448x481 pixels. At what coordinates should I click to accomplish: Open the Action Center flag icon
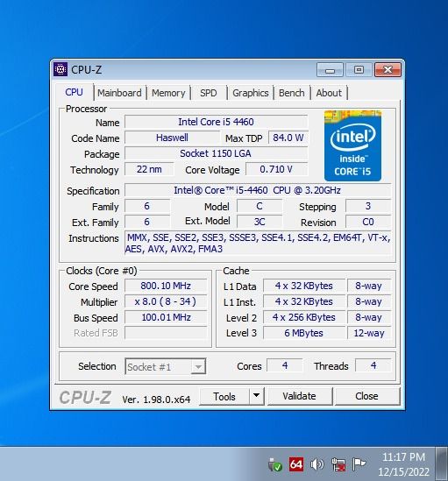[x=359, y=464]
